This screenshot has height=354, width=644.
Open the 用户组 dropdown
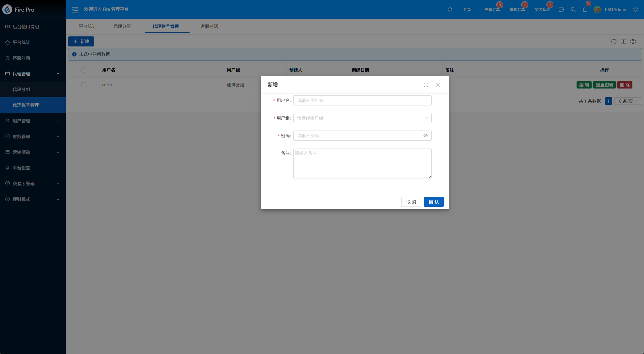coord(362,118)
